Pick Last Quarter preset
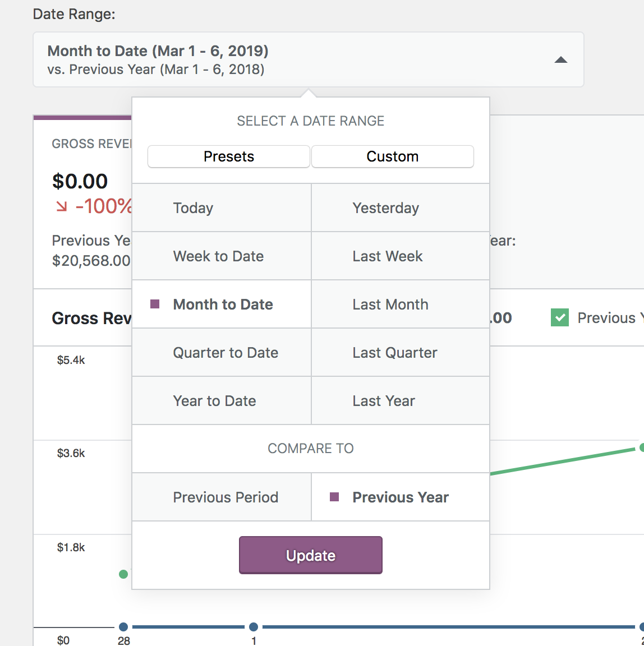644x646 pixels. [x=401, y=352]
